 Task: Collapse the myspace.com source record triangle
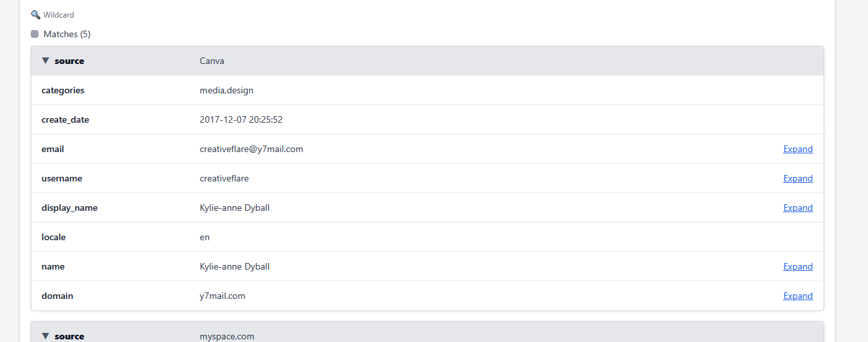[x=45, y=336]
